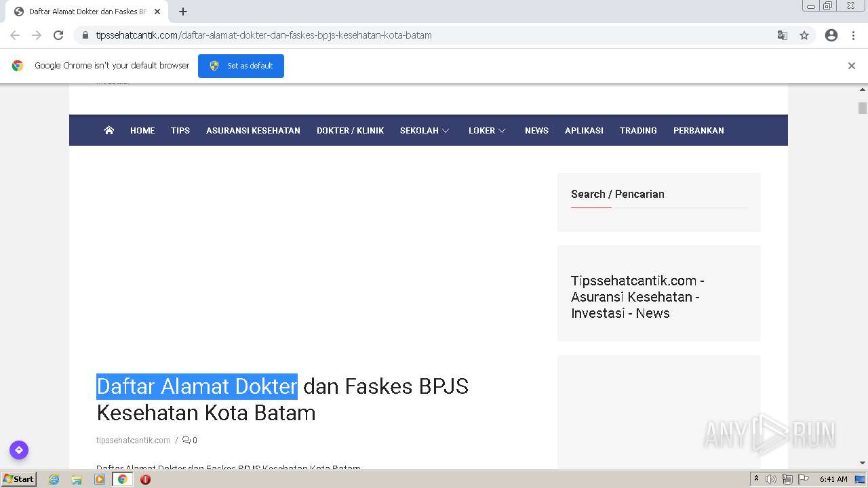This screenshot has width=868, height=488.
Task: Click the Set as default button
Action: (241, 66)
